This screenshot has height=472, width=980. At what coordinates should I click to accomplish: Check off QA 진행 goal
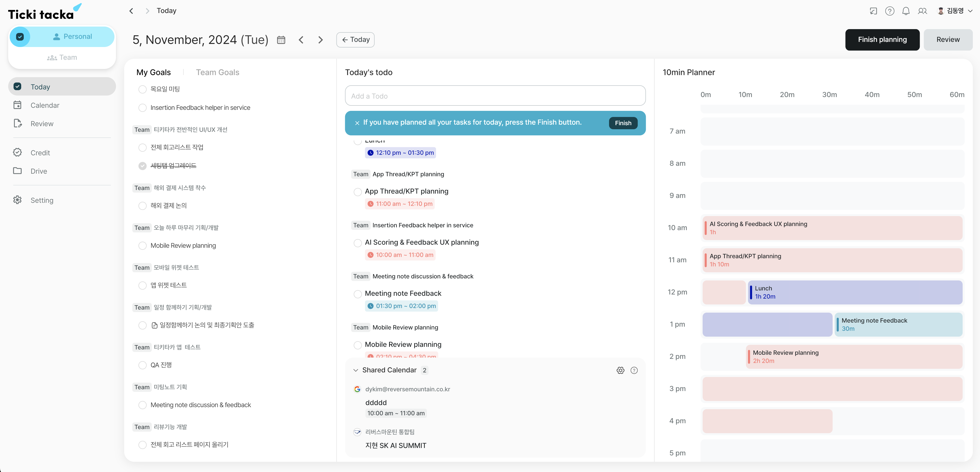142,365
